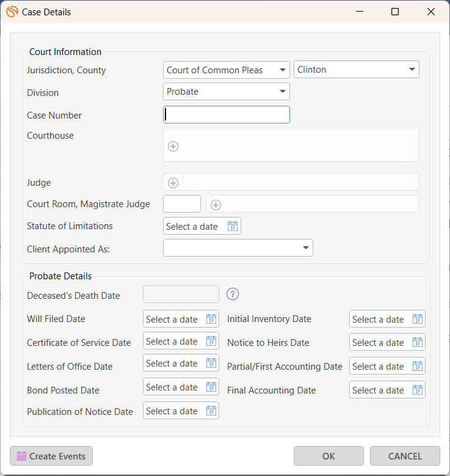Viewport: 450px width, 476px height.
Task: Open the Initial Inventory Date calendar icon
Action: click(418, 319)
